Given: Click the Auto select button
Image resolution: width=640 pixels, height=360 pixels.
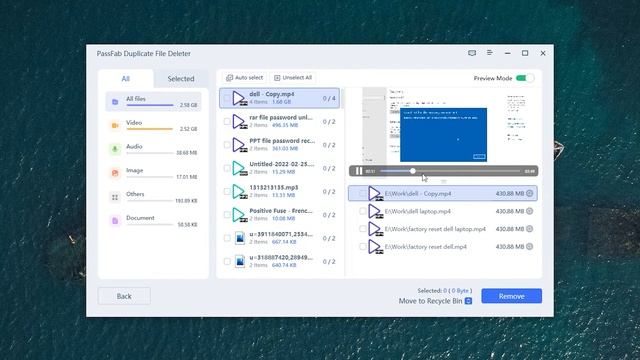Looking at the screenshot, I should point(244,78).
